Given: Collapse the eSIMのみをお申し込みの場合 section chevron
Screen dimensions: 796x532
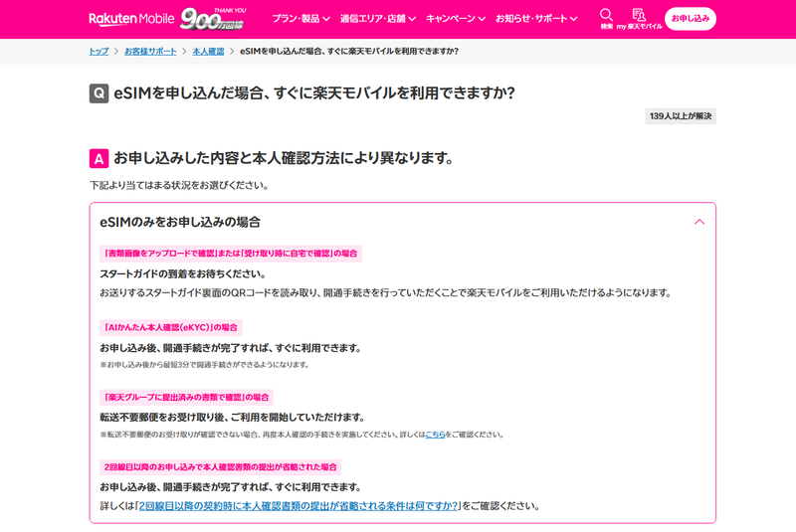Looking at the screenshot, I should (x=699, y=222).
